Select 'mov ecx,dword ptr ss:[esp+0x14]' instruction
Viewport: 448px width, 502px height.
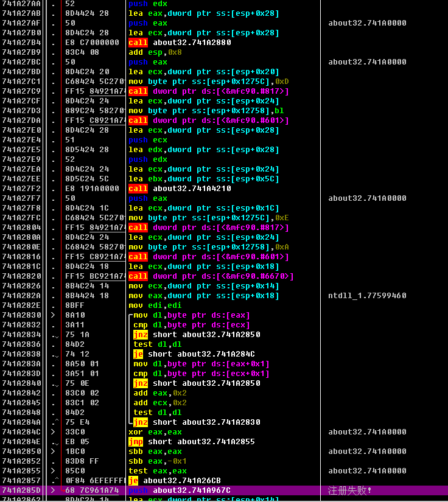tap(204, 286)
